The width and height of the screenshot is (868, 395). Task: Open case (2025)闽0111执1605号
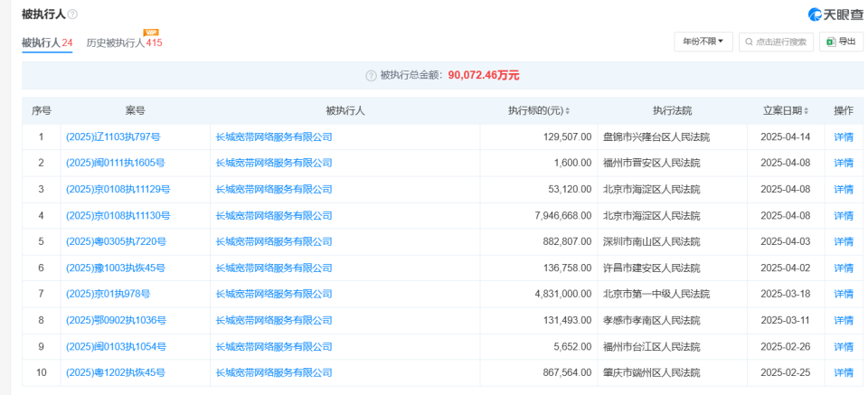115,164
